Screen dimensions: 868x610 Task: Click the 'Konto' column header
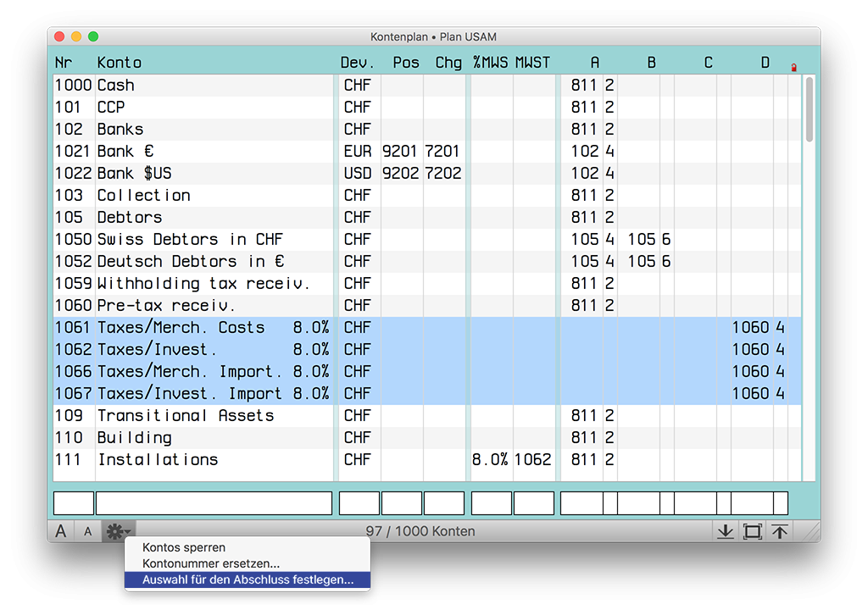point(120,63)
